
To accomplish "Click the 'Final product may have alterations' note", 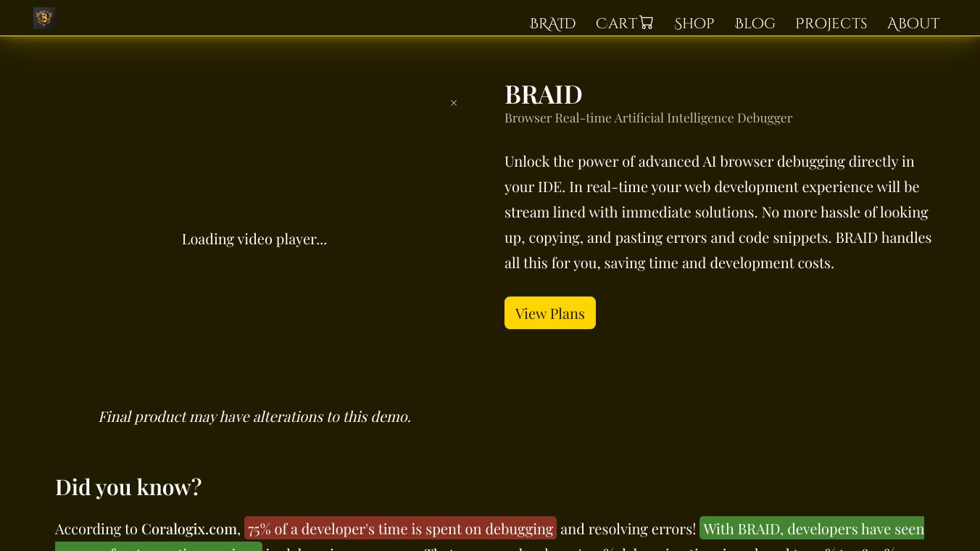I will click(254, 417).
